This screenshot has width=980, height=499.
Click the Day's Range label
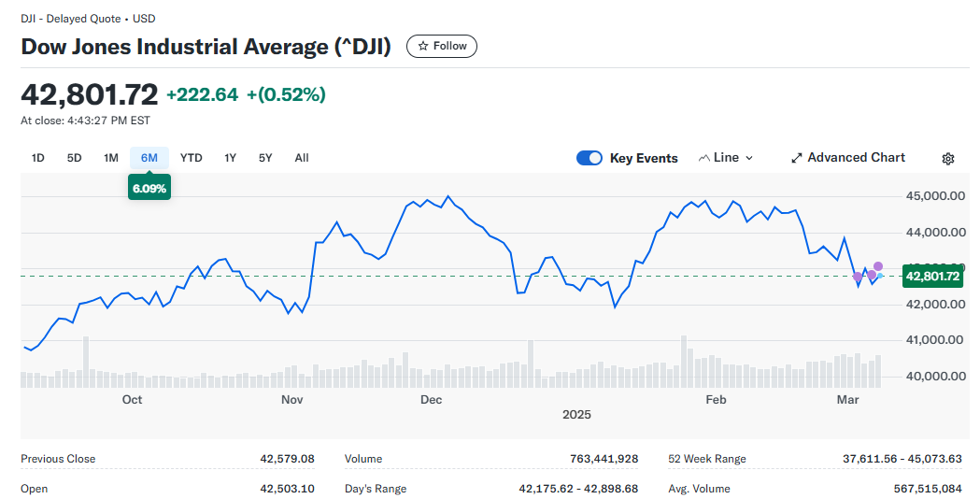pyautogui.click(x=376, y=489)
